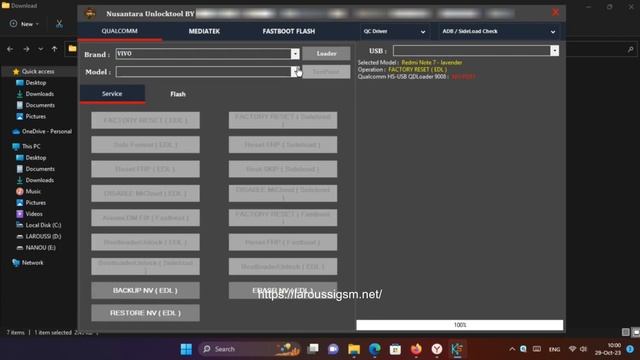The height and width of the screenshot is (360, 640).
Task: Click the taskbar Search box
Action: pos(250,349)
